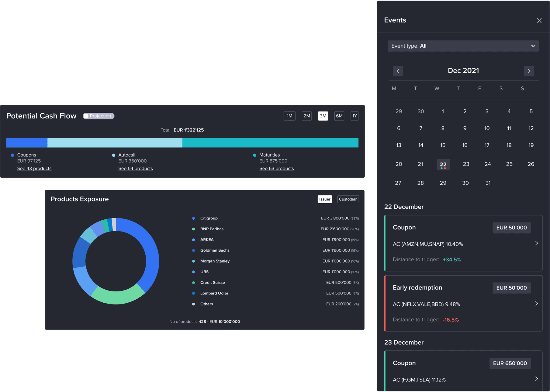Image resolution: width=550 pixels, height=392 pixels.
Task: Click the Maturities legend dot
Action: 255,155
